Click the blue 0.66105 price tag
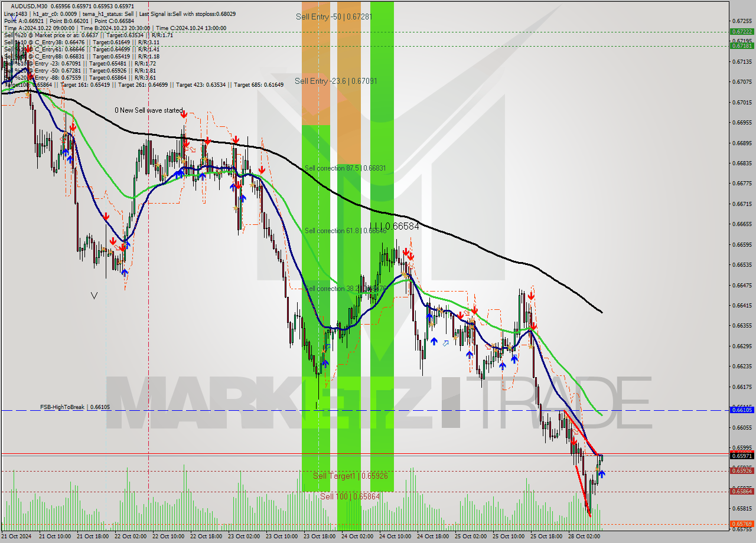The width and height of the screenshot is (756, 543). point(742,410)
